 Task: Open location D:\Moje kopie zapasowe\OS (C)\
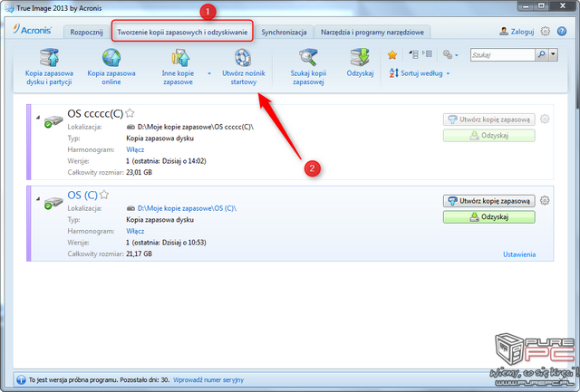[187, 208]
